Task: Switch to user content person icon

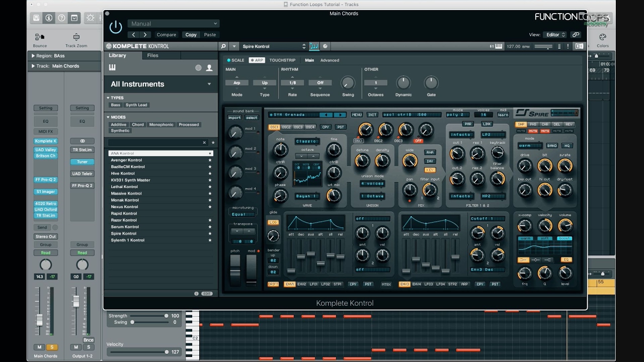Action: (x=209, y=68)
